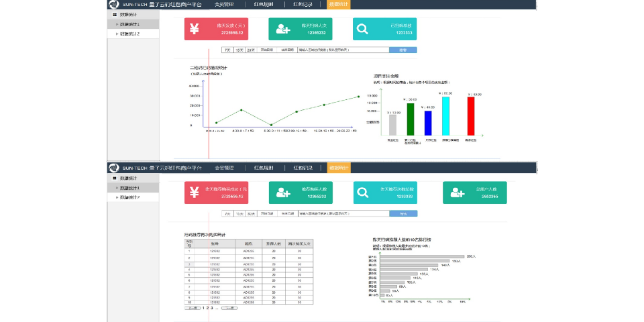Click the add-user icon on the rightmost lower green card
Screen dimensions: 644x322
click(x=458, y=193)
